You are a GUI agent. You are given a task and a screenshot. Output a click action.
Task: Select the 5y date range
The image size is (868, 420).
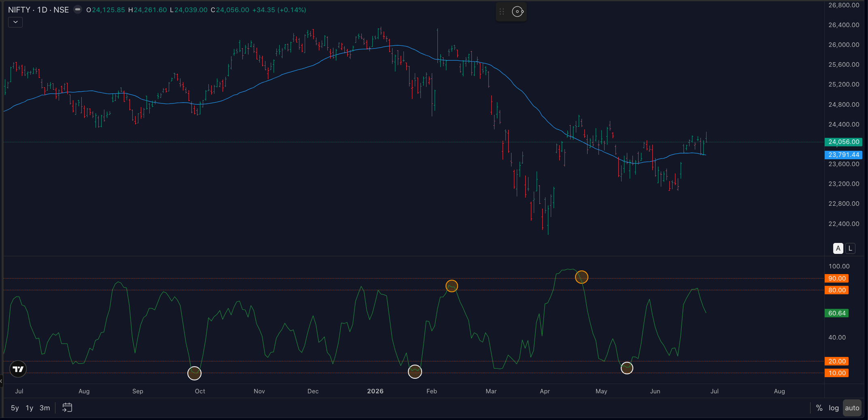15,408
